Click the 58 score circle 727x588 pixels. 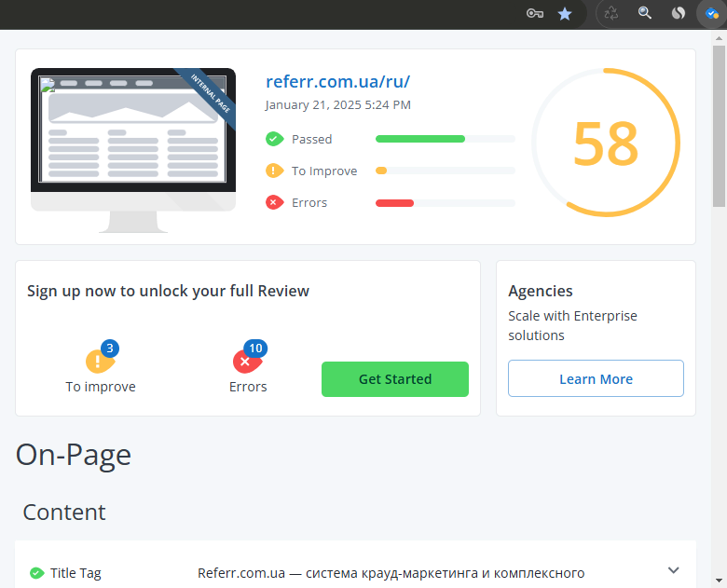[606, 143]
